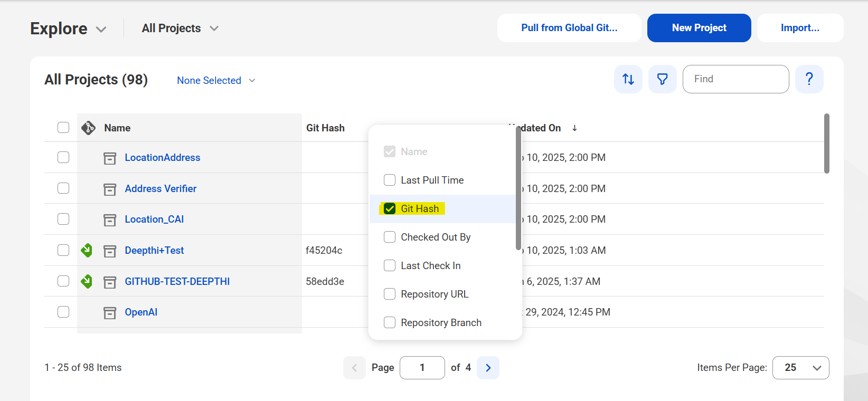Click the project icon for LocationAddress
This screenshot has width=868, height=401.
point(110,158)
